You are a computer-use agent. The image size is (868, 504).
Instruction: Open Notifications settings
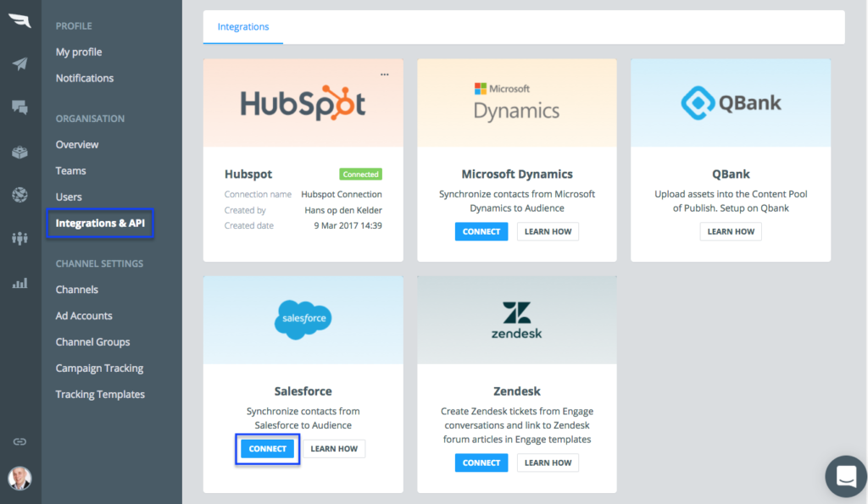tap(85, 78)
